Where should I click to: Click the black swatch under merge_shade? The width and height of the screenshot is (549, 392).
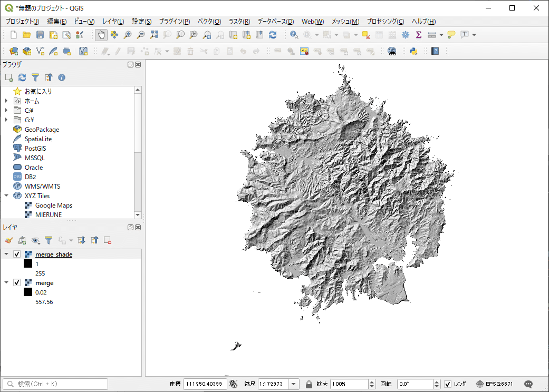pyautogui.click(x=28, y=264)
